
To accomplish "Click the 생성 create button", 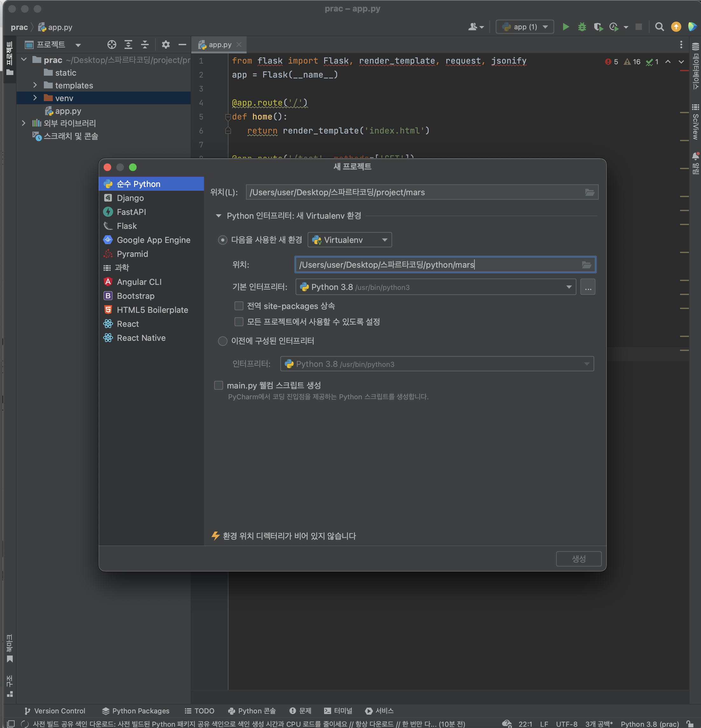I will (578, 559).
